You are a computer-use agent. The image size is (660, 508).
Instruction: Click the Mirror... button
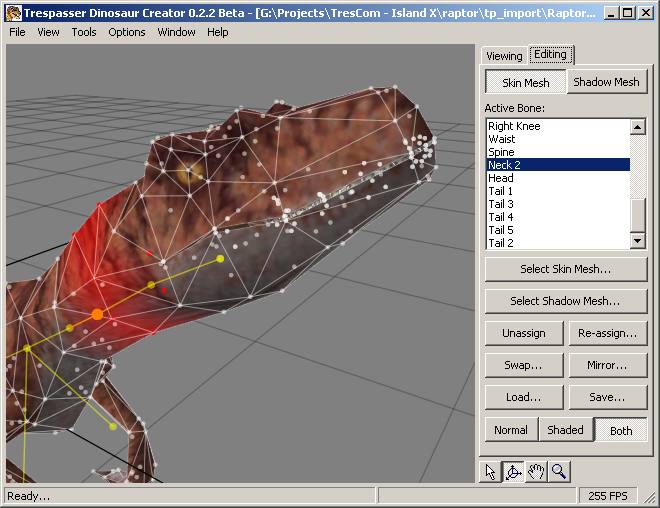coord(608,365)
